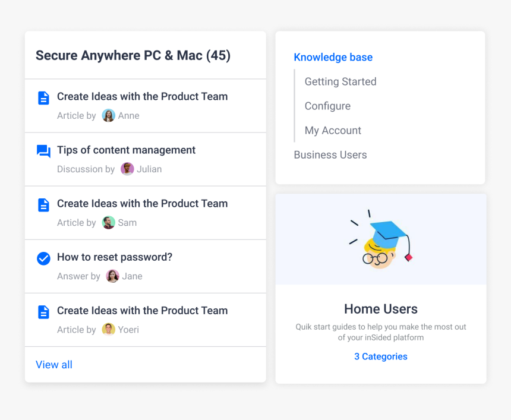This screenshot has width=511, height=420.
Task: Open Sam's profile avatar
Action: coord(109,223)
